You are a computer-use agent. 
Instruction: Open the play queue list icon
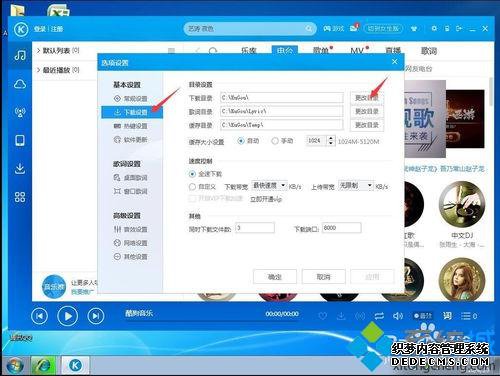[469, 316]
